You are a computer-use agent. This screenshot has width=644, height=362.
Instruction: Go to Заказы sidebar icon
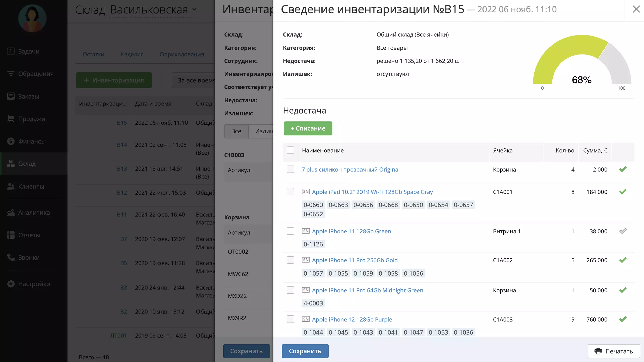point(11,96)
